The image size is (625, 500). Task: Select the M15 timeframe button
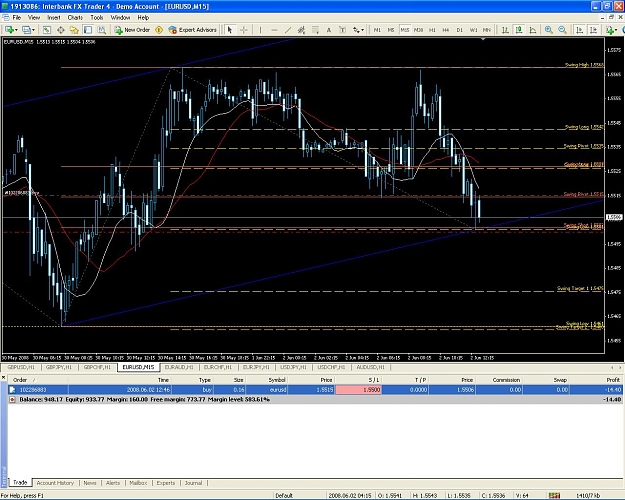pos(405,30)
